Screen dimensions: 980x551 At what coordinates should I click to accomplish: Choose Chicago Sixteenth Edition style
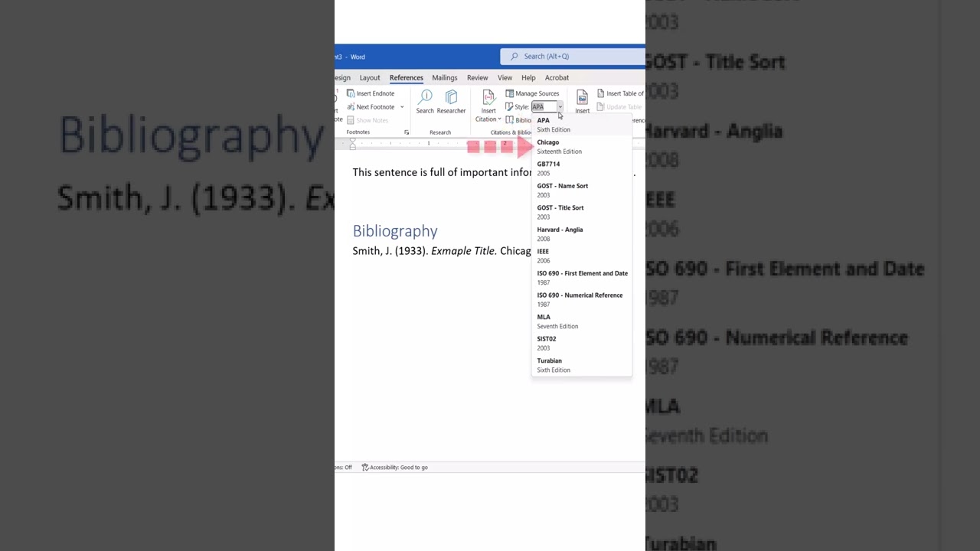click(582, 147)
